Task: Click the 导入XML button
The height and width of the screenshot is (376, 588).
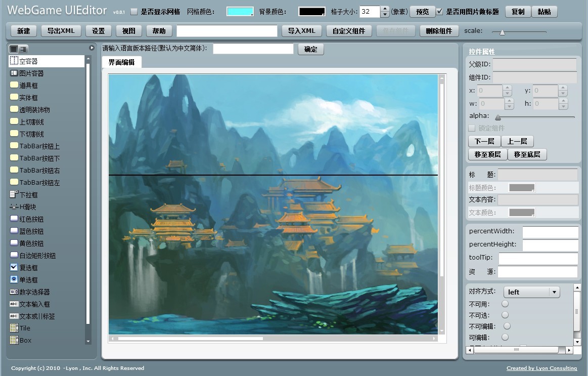Action: [x=301, y=31]
